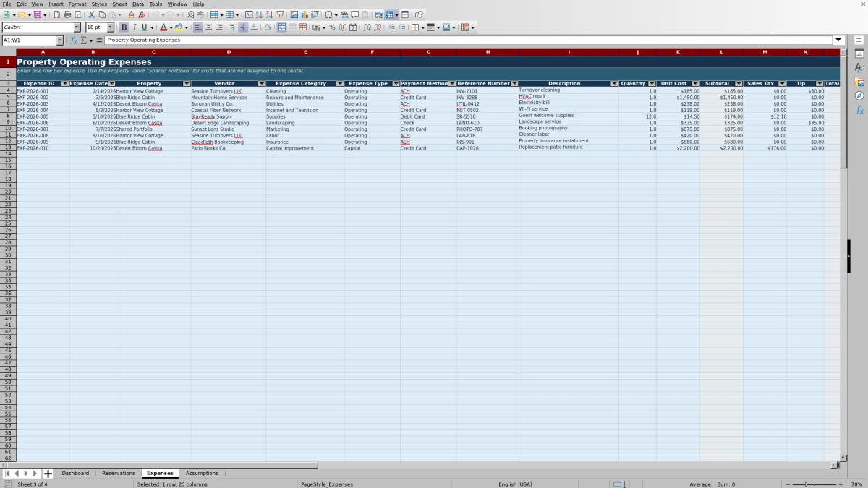Toggle Align Left
The width and height of the screenshot is (868, 488).
[198, 27]
